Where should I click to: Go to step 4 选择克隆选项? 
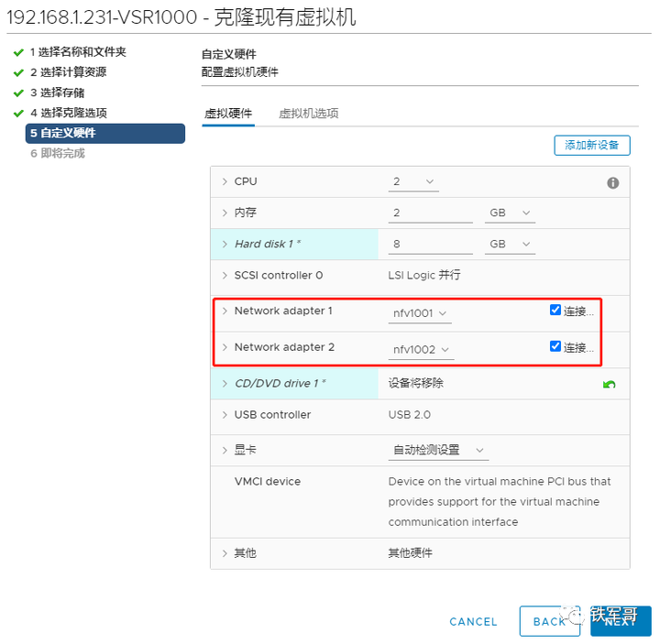[x=69, y=113]
